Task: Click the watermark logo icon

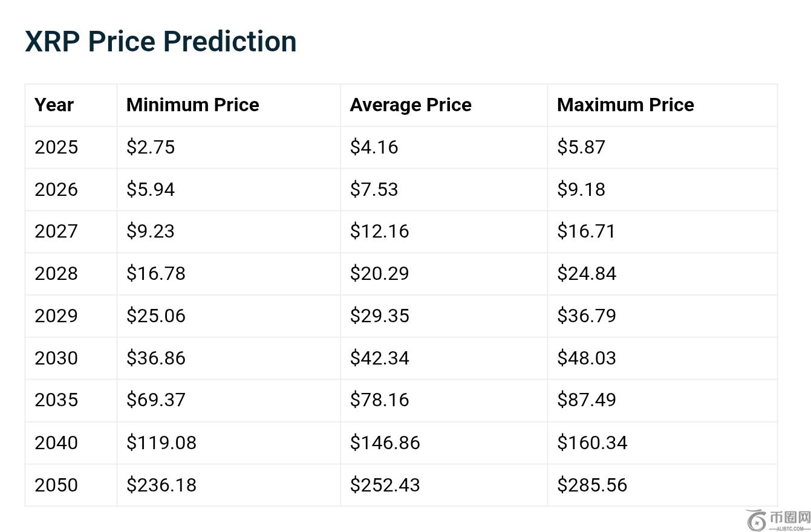Action: (x=756, y=520)
